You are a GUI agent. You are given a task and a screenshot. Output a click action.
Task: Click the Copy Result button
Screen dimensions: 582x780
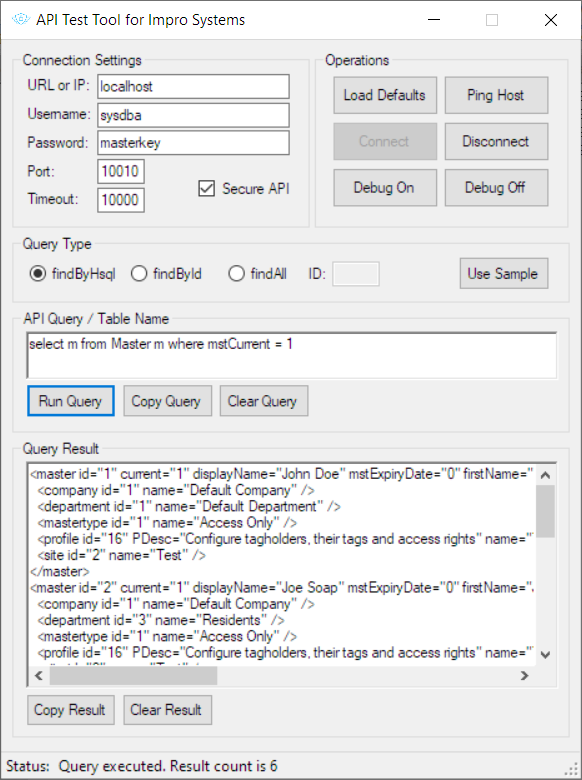coord(71,710)
